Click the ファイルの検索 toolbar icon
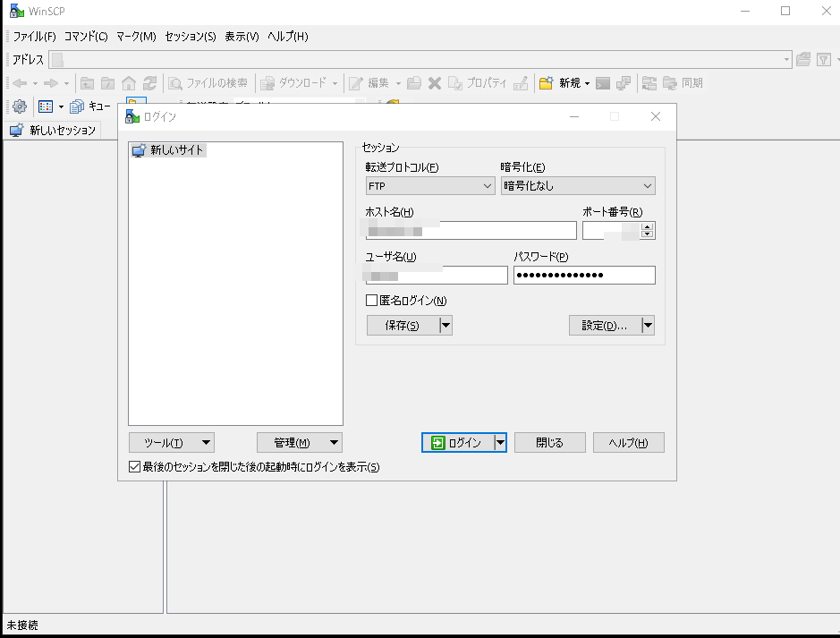The width and height of the screenshot is (840, 638). (x=177, y=83)
